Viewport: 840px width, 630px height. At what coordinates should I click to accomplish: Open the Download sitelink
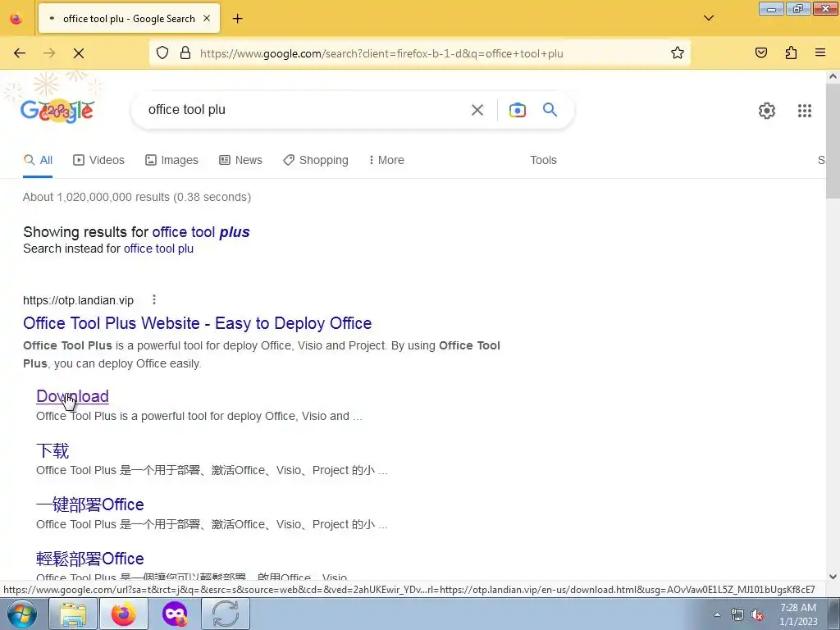[x=72, y=396]
